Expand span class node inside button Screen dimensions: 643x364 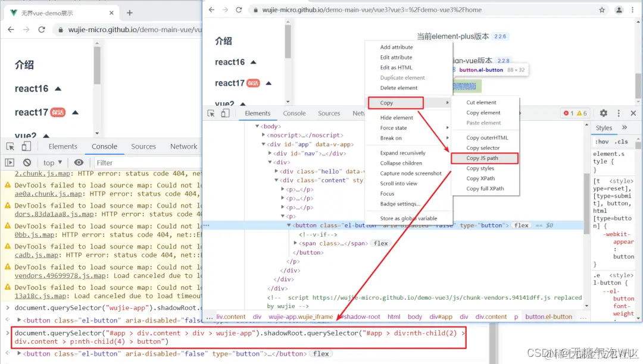click(295, 243)
